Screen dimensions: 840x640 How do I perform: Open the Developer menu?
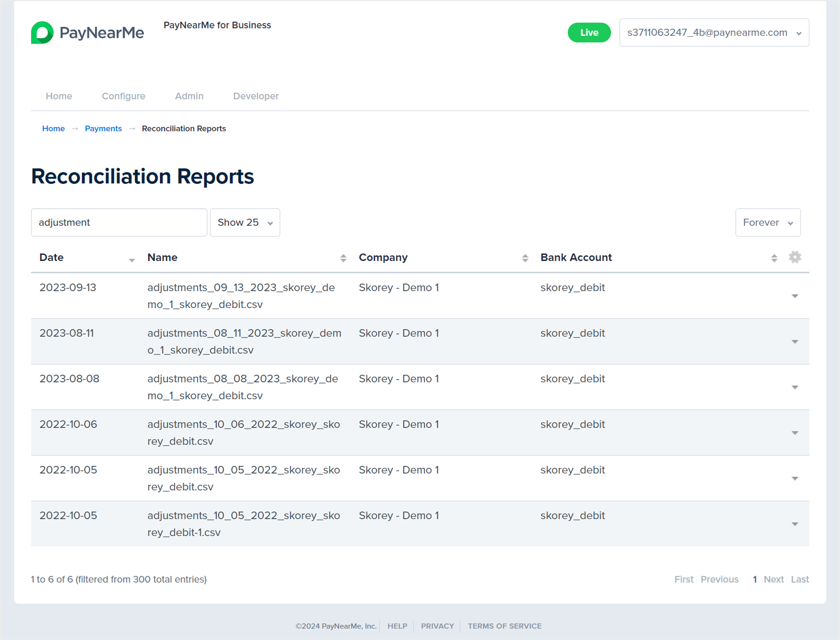pos(256,96)
